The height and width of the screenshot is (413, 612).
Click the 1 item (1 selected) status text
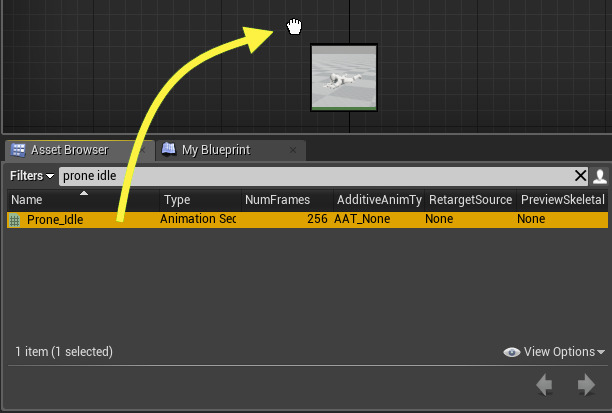64,352
